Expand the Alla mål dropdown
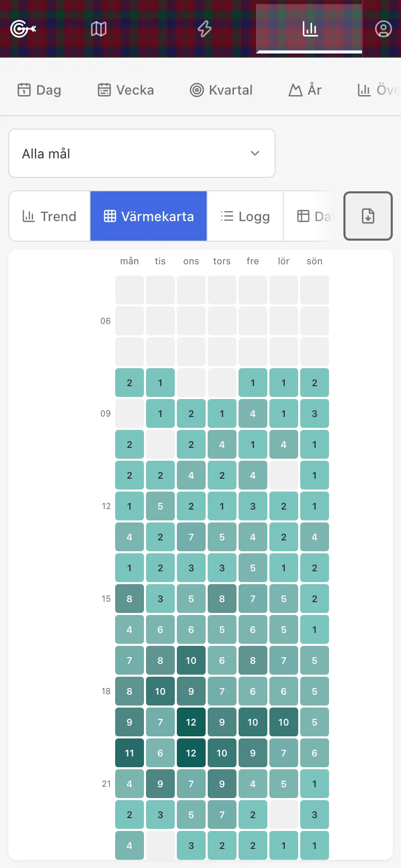Image resolution: width=401 pixels, height=868 pixels. pyautogui.click(x=142, y=153)
